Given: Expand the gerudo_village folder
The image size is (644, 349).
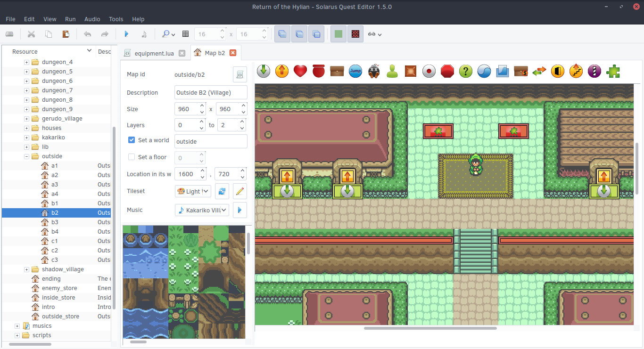Looking at the screenshot, I should pos(26,119).
